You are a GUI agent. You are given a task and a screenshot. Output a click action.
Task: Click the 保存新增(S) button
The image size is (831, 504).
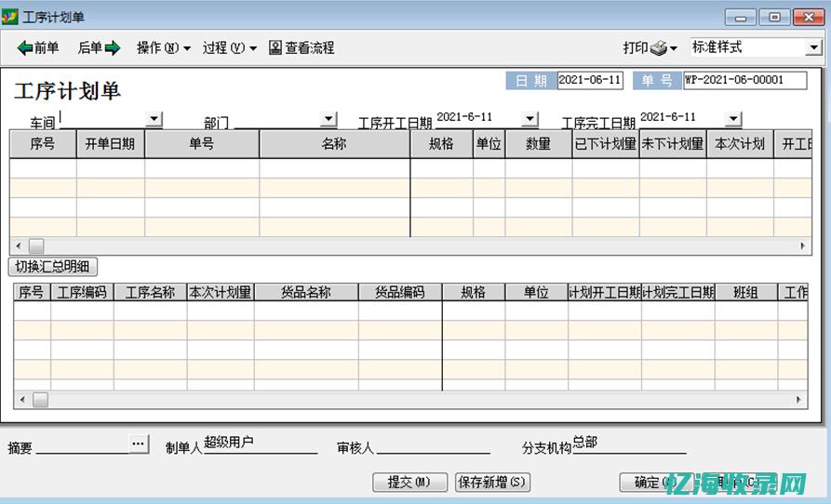(493, 483)
